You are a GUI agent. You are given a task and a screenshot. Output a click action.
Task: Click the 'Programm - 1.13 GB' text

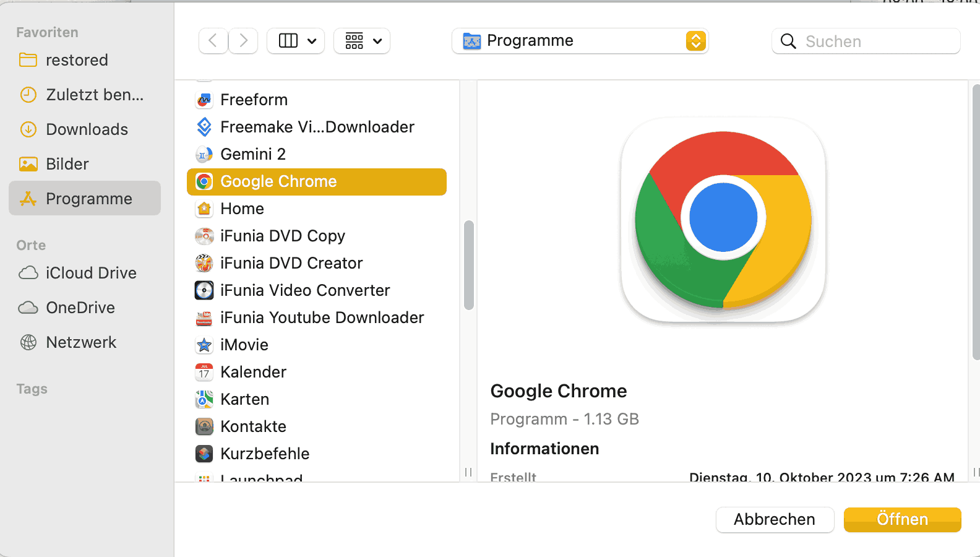(x=564, y=419)
